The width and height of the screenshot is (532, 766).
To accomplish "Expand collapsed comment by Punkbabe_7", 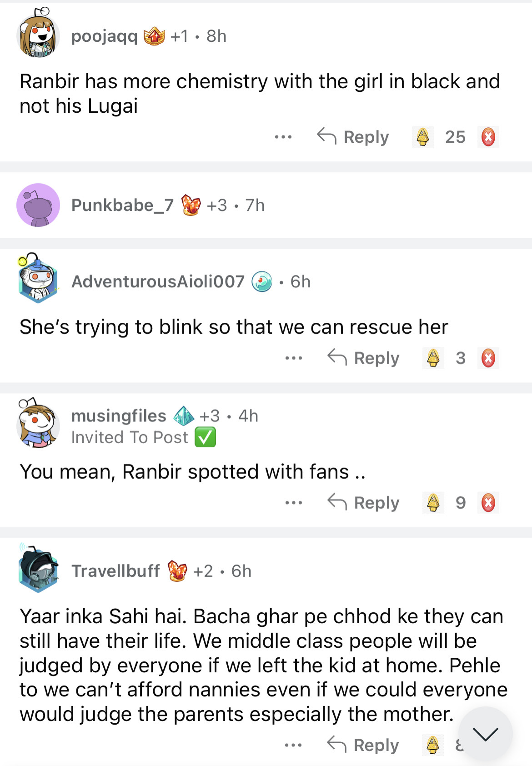I will (x=273, y=205).
